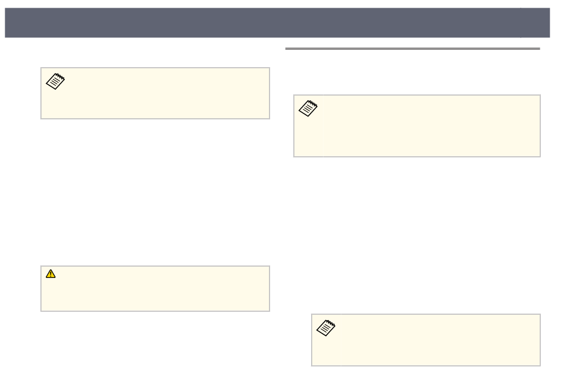The height and width of the screenshot is (392, 564).
Task: Click the gray horizontal section rule
Action: [x=413, y=49]
